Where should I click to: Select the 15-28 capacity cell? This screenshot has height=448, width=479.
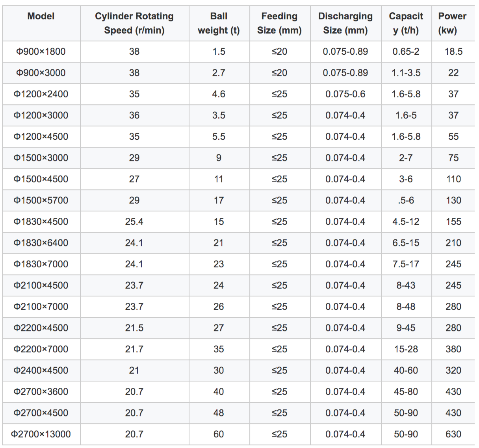[406, 349]
